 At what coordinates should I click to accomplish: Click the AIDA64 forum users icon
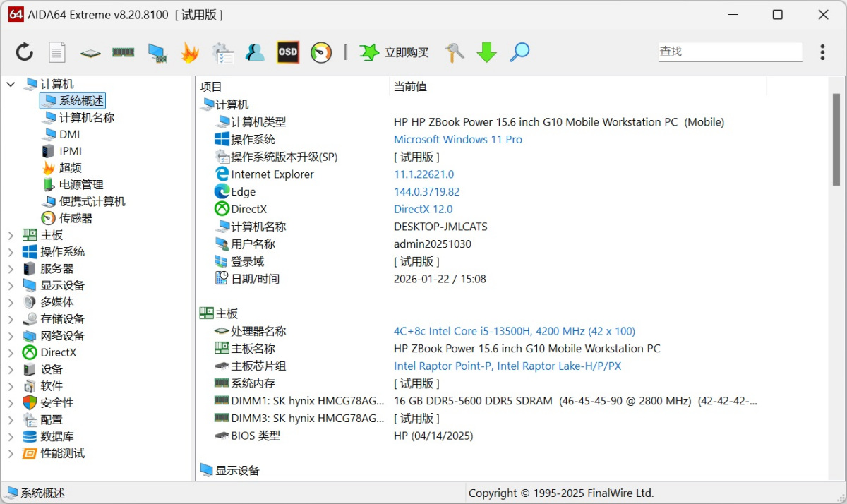click(255, 52)
